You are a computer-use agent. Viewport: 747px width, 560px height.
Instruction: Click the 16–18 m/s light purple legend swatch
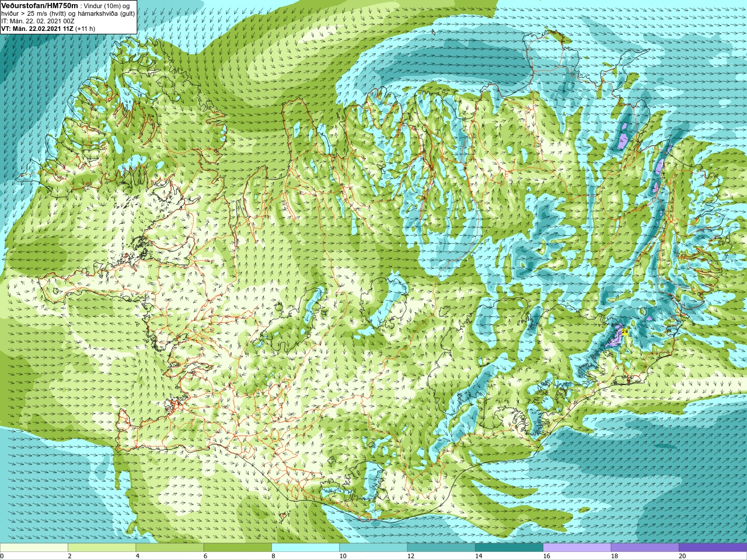click(x=577, y=548)
